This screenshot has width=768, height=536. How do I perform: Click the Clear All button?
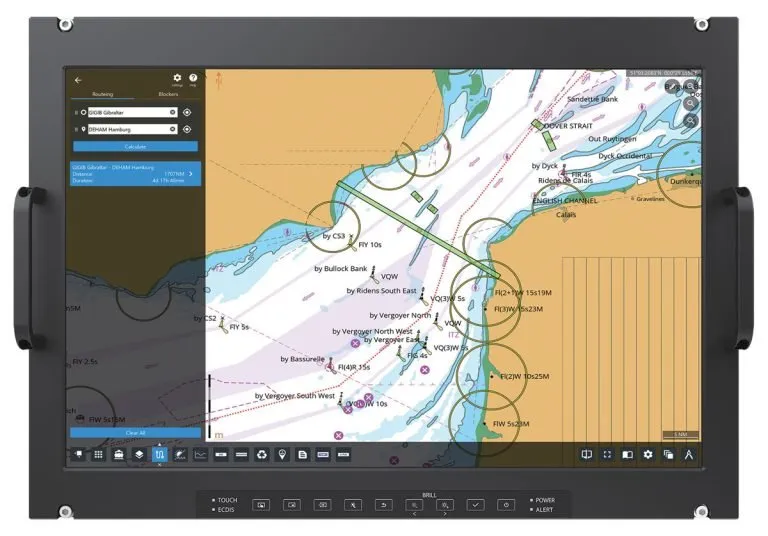click(136, 433)
